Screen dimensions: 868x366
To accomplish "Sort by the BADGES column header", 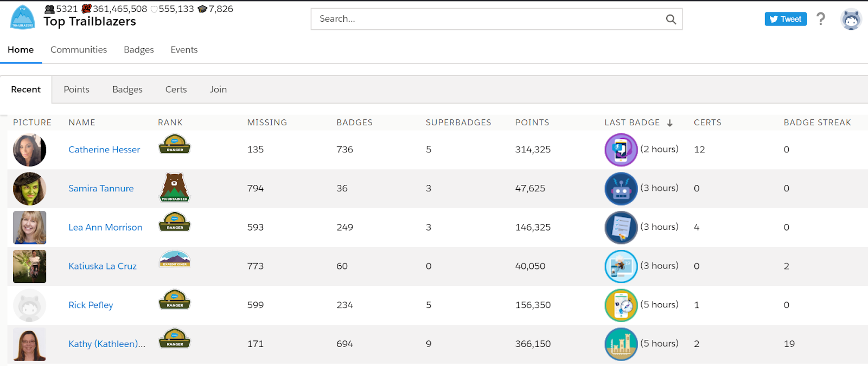I will pyautogui.click(x=355, y=123).
